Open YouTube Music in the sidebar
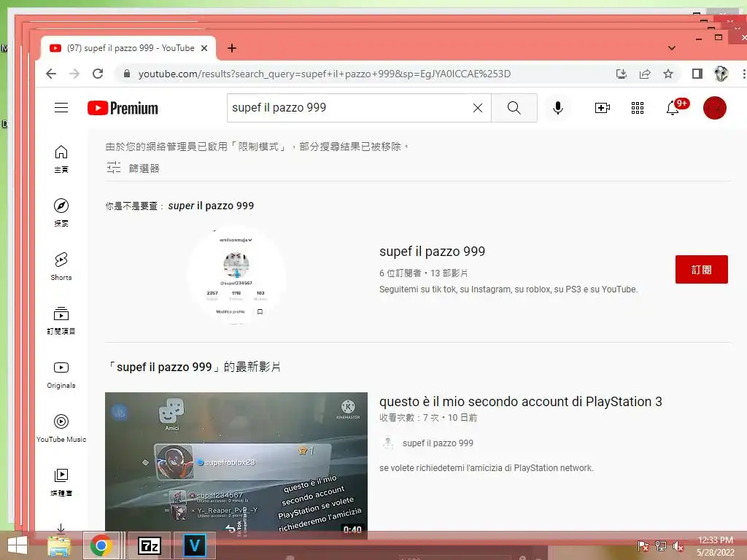 coord(61,429)
